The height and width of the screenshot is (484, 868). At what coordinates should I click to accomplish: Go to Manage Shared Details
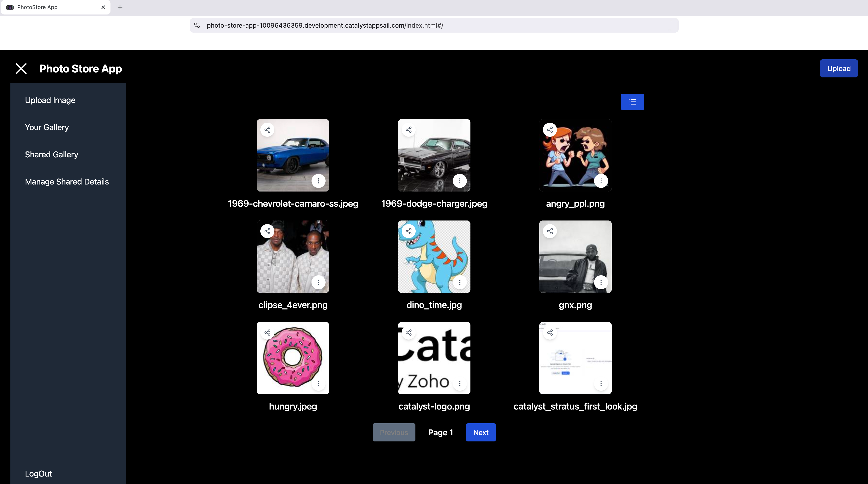click(67, 182)
